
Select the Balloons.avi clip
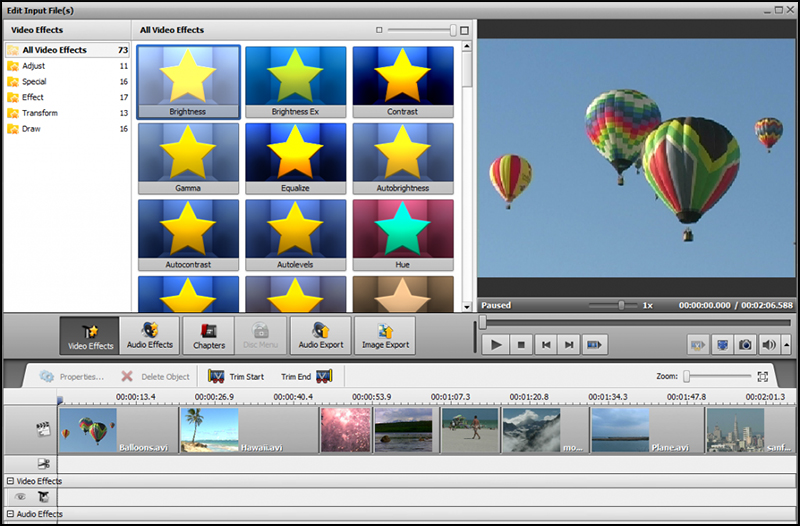coord(118,430)
